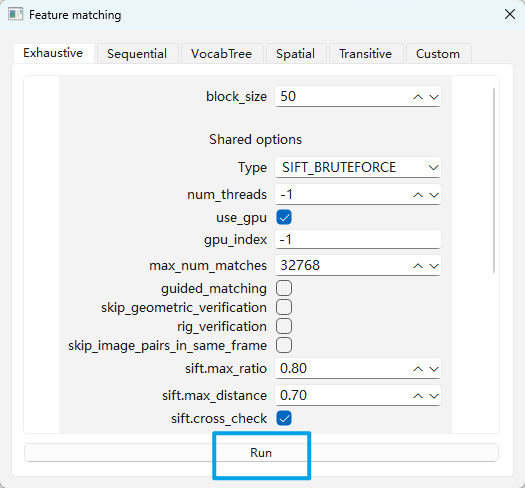Check skip_image_pairs_in_same_frame option
Viewport: 525px width, 488px height.
click(284, 345)
